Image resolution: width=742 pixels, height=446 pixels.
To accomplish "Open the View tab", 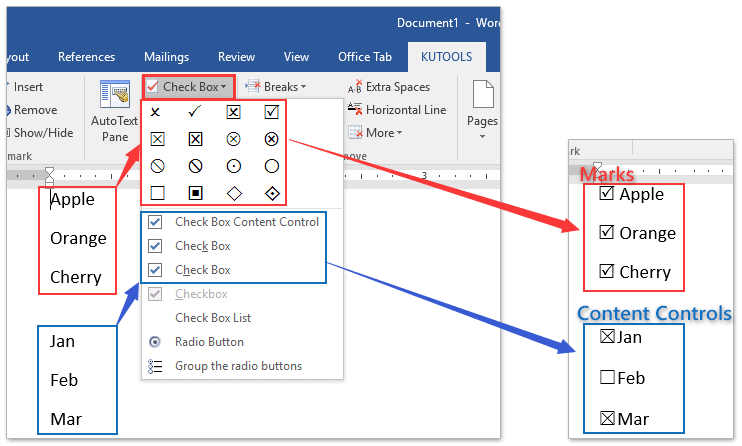I will click(x=296, y=57).
